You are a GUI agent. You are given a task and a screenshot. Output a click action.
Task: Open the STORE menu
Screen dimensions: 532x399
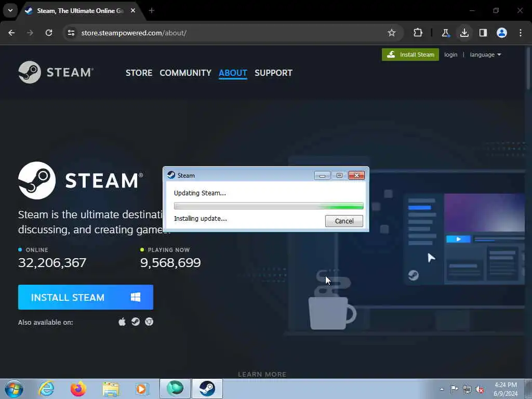pyautogui.click(x=139, y=73)
